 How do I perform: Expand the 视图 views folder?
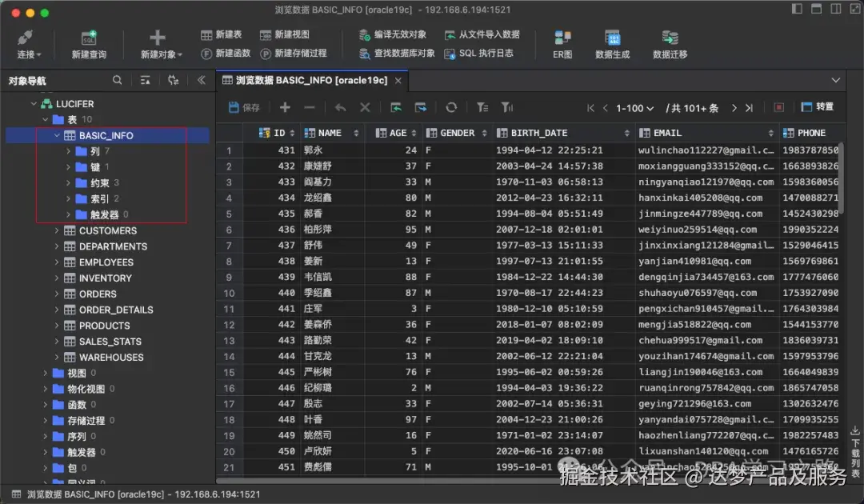pos(45,373)
